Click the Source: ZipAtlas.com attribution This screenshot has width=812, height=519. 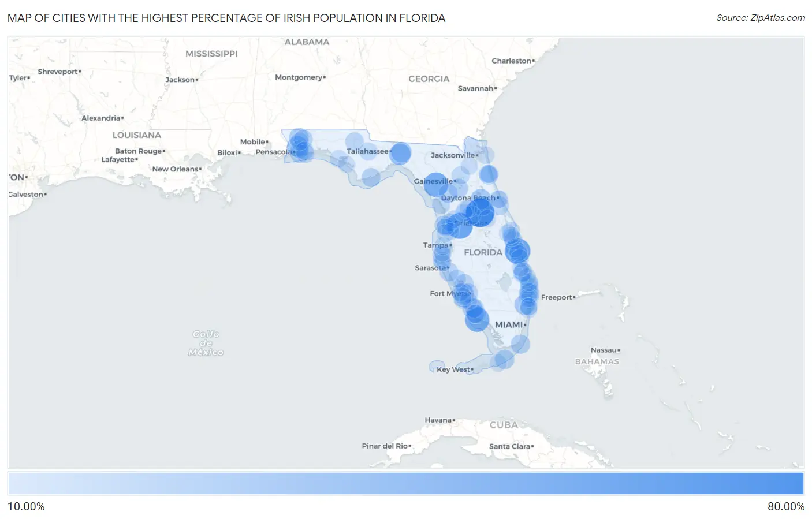point(761,18)
